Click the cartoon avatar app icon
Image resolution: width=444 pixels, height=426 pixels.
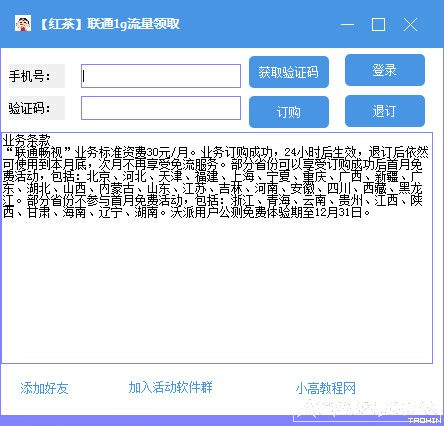(23, 24)
